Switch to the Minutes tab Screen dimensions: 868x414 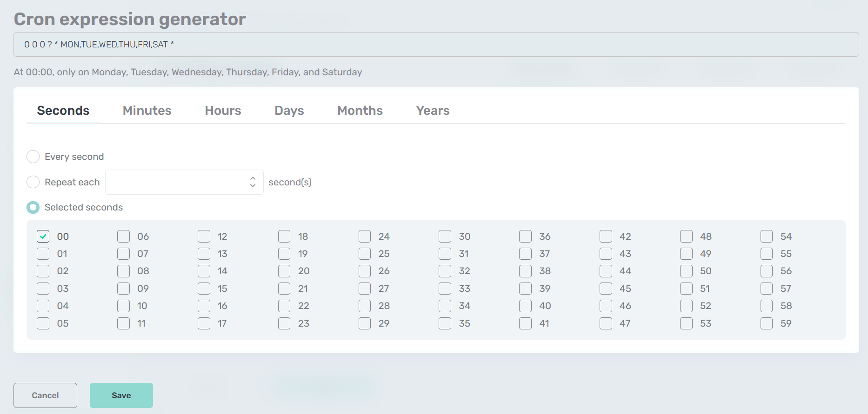[147, 111]
